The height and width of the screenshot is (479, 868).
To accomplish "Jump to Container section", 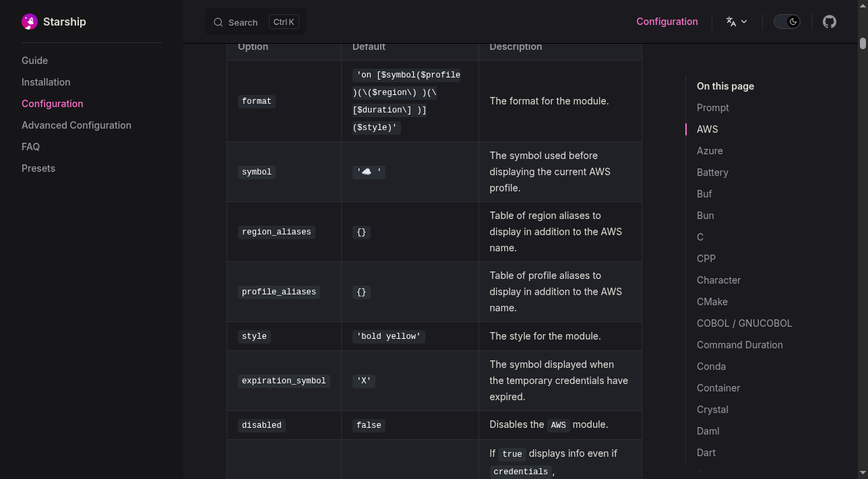I will [x=718, y=388].
